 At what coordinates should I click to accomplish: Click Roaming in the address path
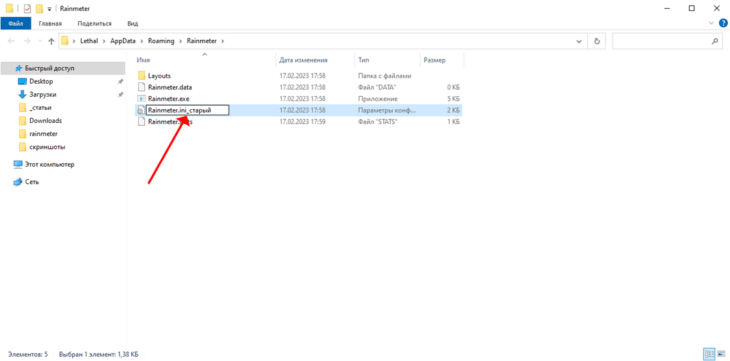tap(161, 41)
